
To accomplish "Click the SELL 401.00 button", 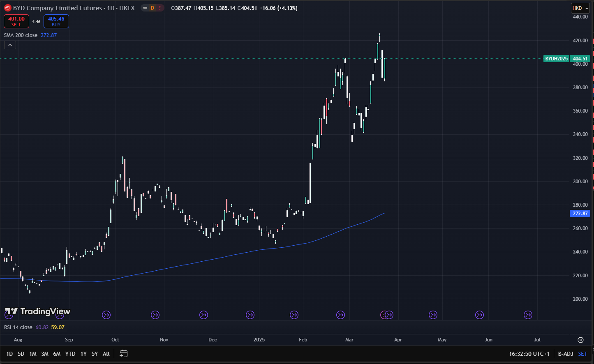I will point(16,21).
